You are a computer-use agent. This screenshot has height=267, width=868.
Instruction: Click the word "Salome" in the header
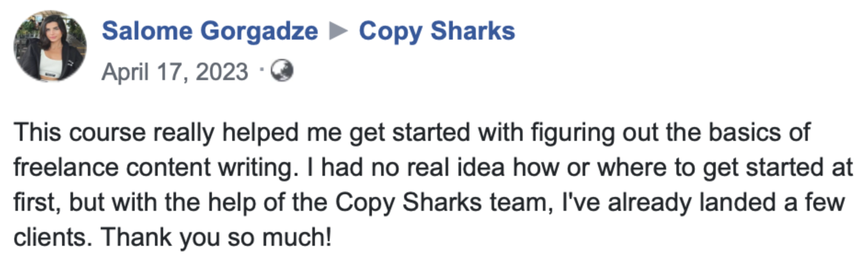pyautogui.click(x=147, y=31)
